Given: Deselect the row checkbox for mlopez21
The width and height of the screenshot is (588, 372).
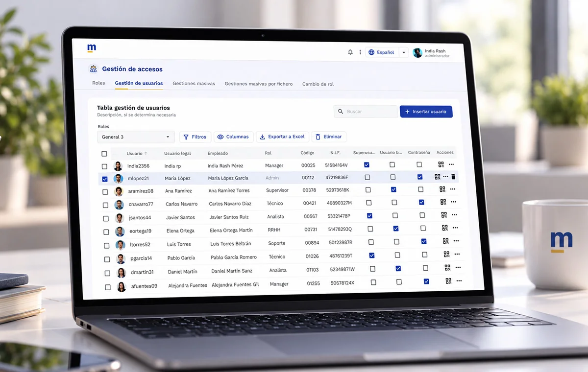Looking at the screenshot, I should (105, 179).
